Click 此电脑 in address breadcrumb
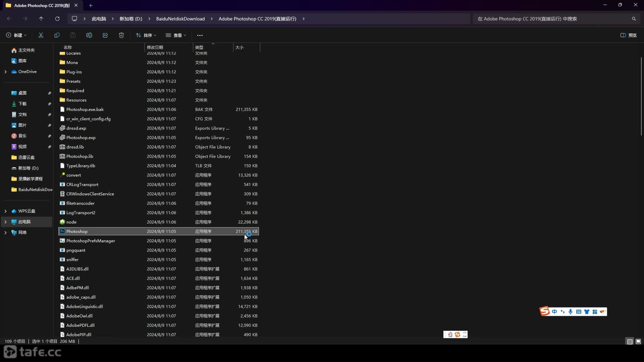 (x=99, y=19)
